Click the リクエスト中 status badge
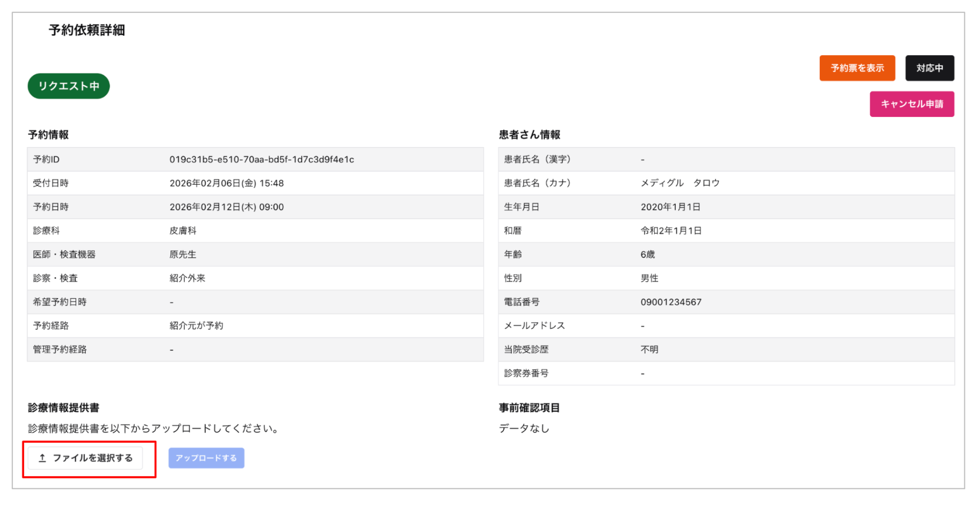The image size is (980, 509). (x=68, y=86)
